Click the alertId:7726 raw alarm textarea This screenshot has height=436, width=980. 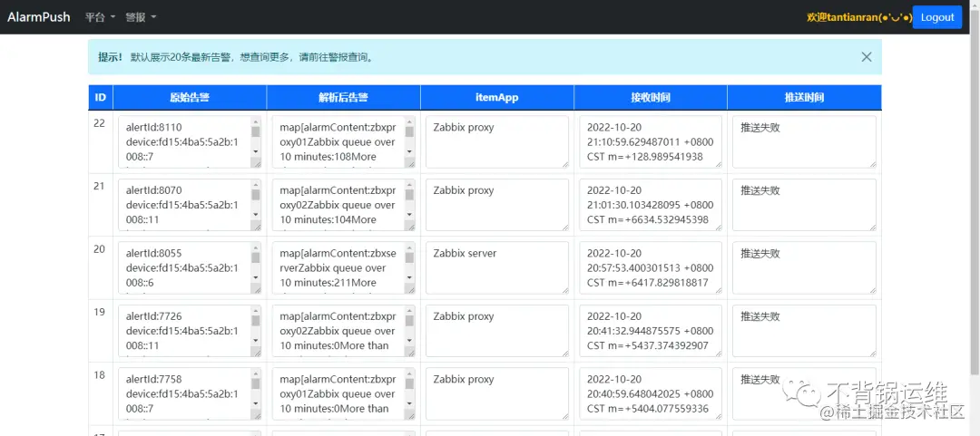[190, 331]
